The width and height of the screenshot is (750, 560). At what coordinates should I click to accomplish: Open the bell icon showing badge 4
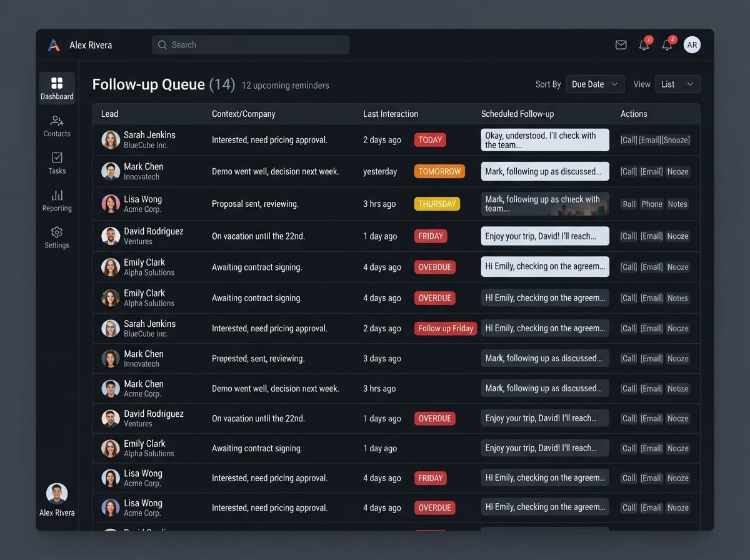point(667,45)
